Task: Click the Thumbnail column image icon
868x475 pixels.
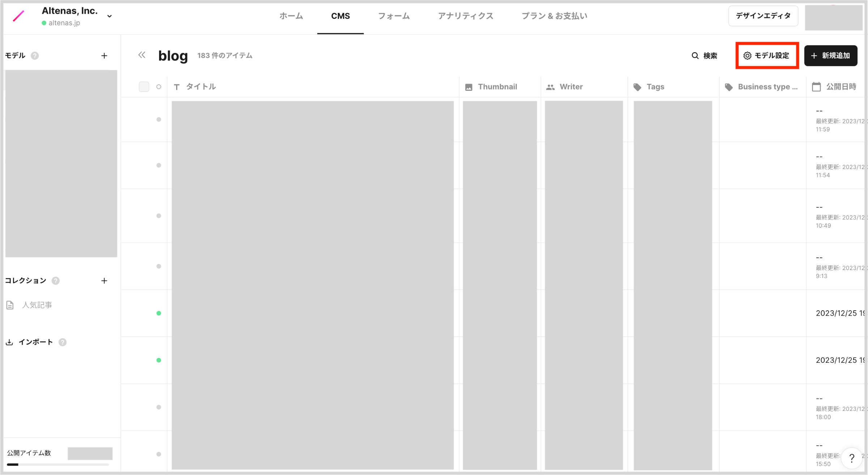Action: click(469, 87)
